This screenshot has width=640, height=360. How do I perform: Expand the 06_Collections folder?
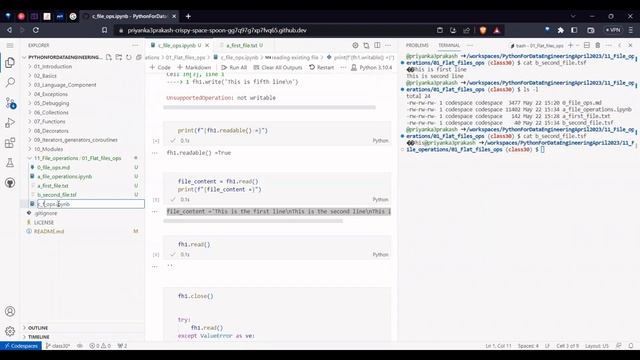tap(51, 113)
